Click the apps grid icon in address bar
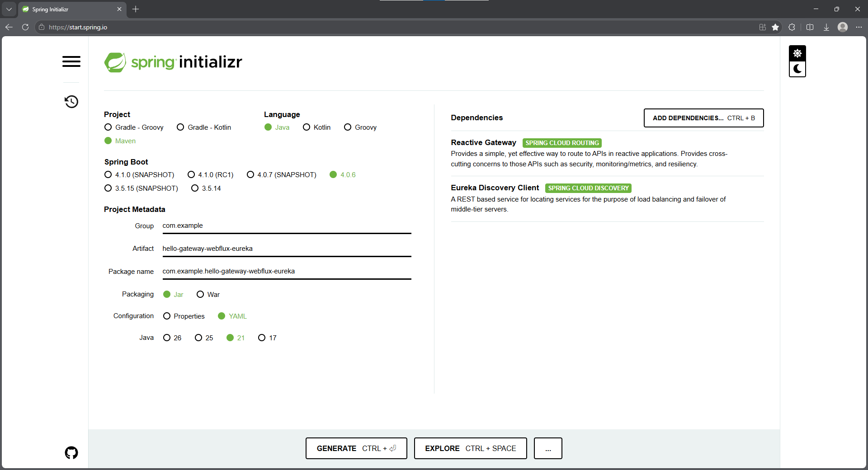868x470 pixels. [763, 27]
